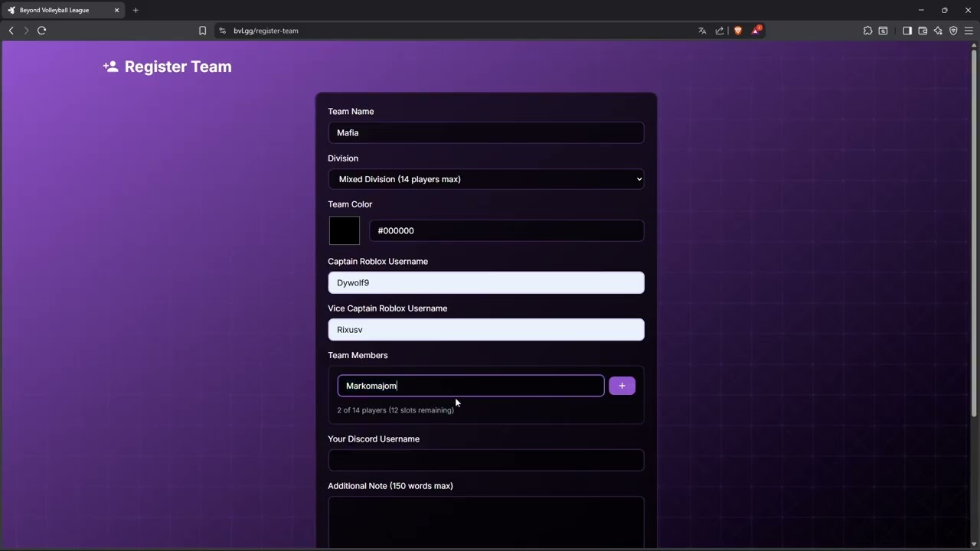Click 'Additional Note (150 words max)' label

click(x=390, y=486)
